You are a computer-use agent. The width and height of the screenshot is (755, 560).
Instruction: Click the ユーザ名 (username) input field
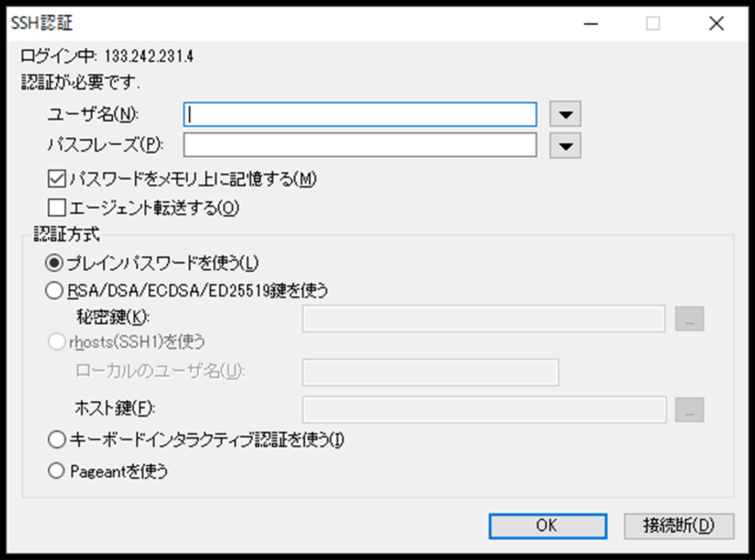point(360,114)
